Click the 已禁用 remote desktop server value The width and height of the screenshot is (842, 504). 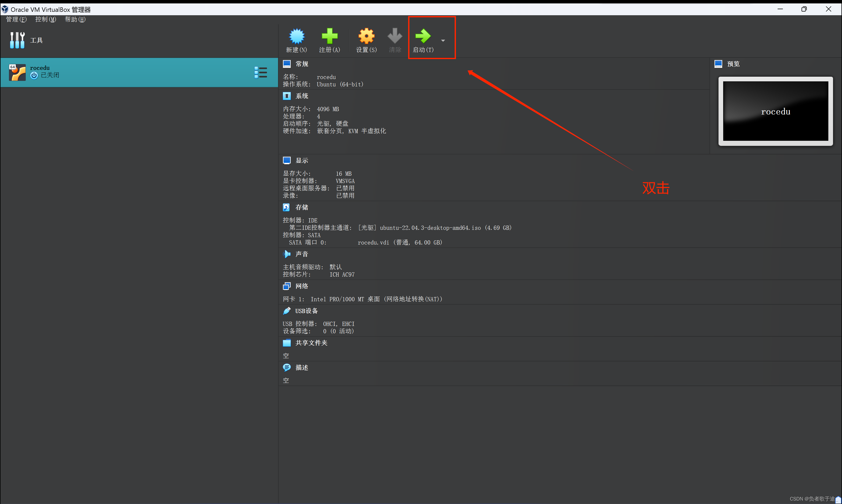coord(345,188)
